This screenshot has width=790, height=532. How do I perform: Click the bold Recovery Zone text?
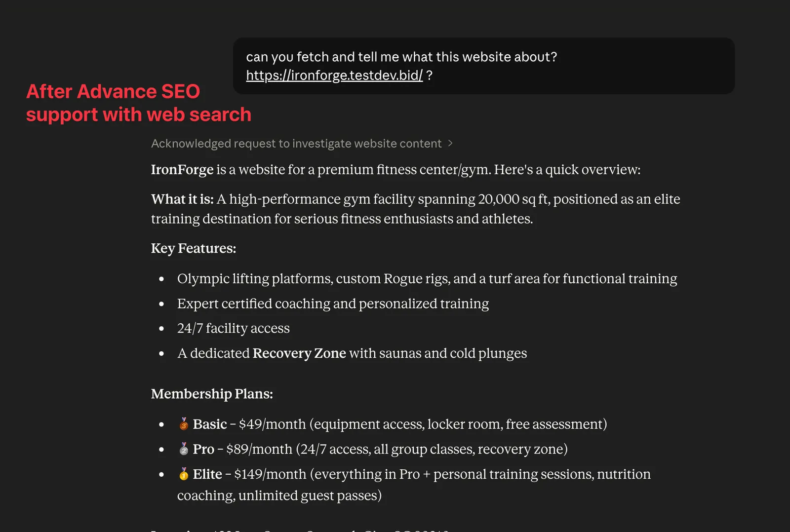[299, 353]
